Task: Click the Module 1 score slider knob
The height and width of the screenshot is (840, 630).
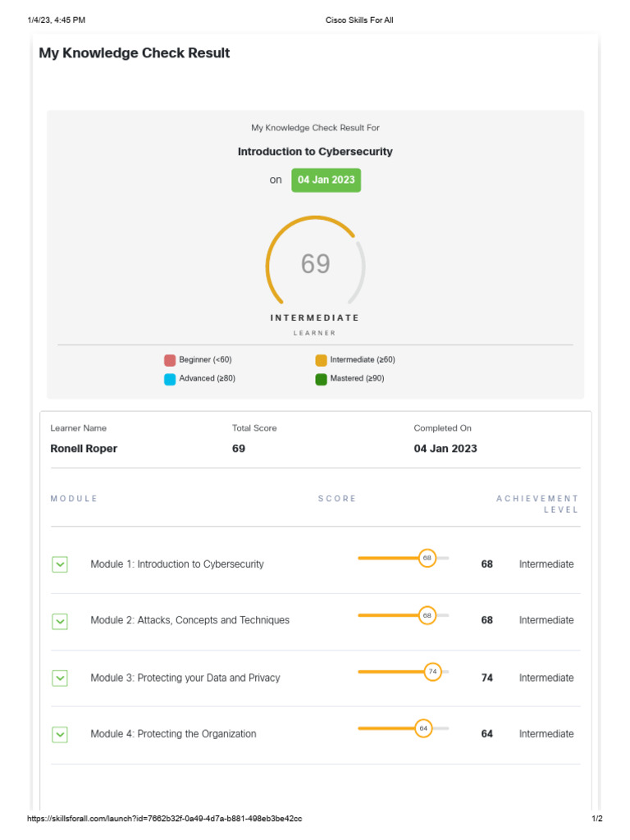Action: coord(427,559)
